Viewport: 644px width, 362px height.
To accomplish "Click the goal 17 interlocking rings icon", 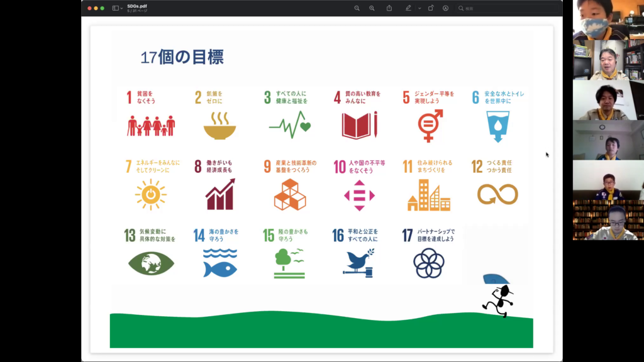I will point(428,263).
